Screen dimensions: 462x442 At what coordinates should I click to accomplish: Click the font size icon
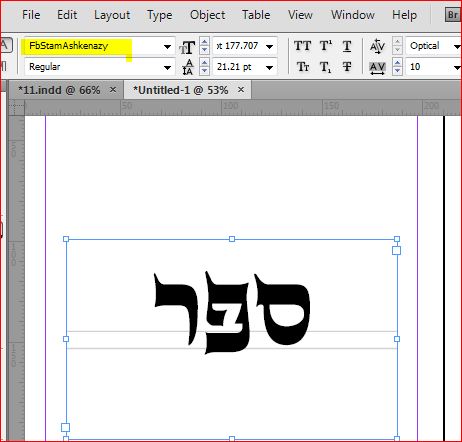tap(187, 47)
